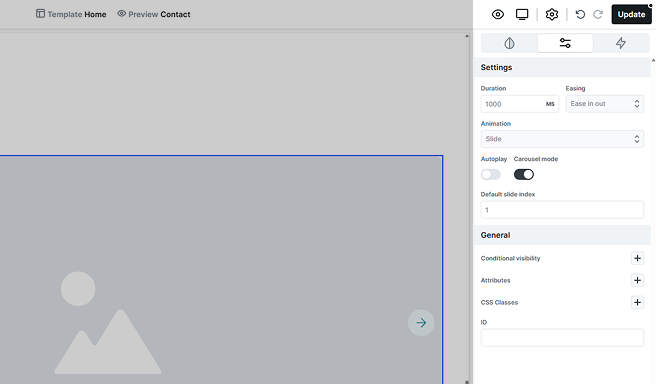This screenshot has width=656, height=384.
Task: Click the next slide arrow button
Action: [421, 323]
